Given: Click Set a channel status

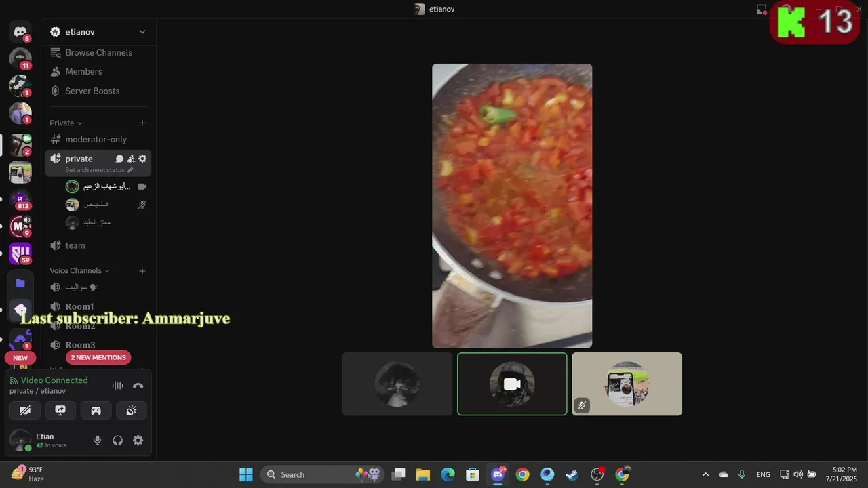Looking at the screenshot, I should click(x=95, y=170).
